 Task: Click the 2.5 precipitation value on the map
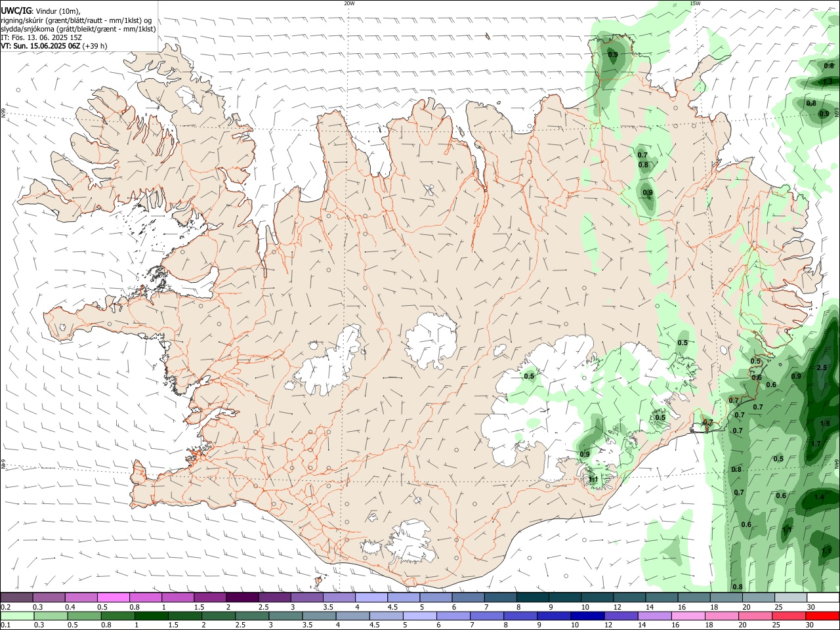click(x=822, y=367)
